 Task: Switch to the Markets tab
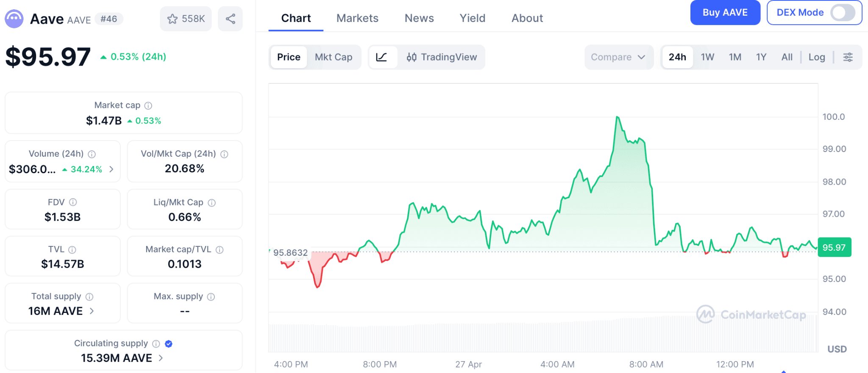[357, 18]
